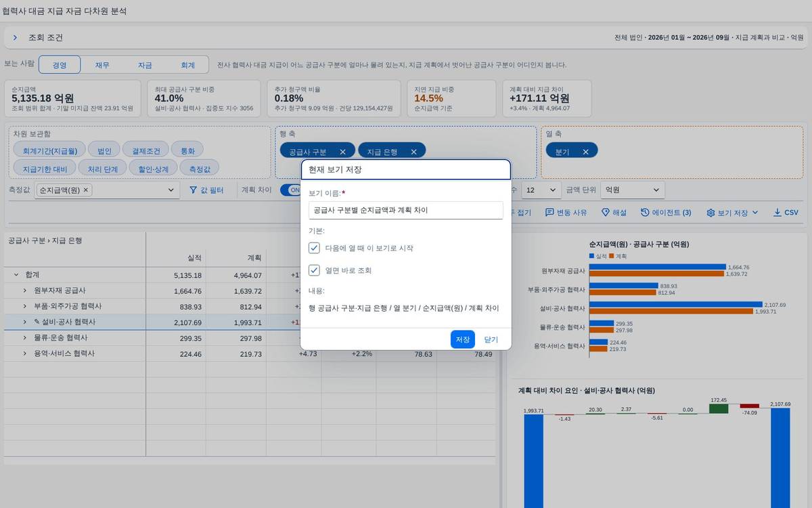Switch off the 계획 차이 toggle
Viewport: 812px width, 508px height.
pyautogui.click(x=291, y=190)
